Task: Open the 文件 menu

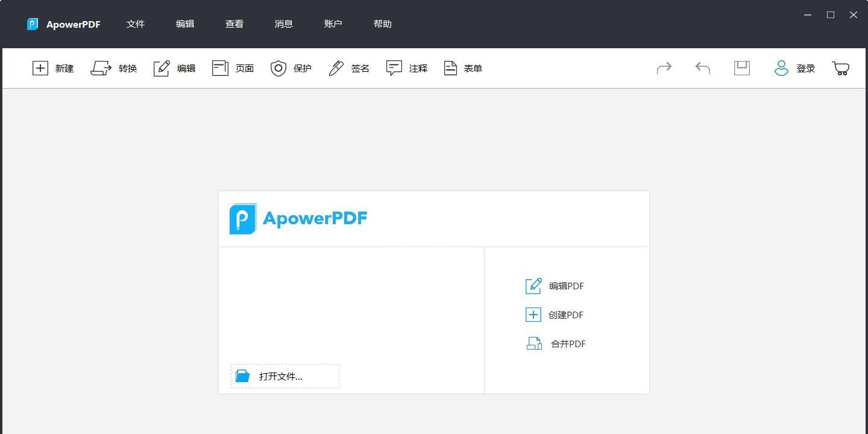Action: pyautogui.click(x=136, y=24)
